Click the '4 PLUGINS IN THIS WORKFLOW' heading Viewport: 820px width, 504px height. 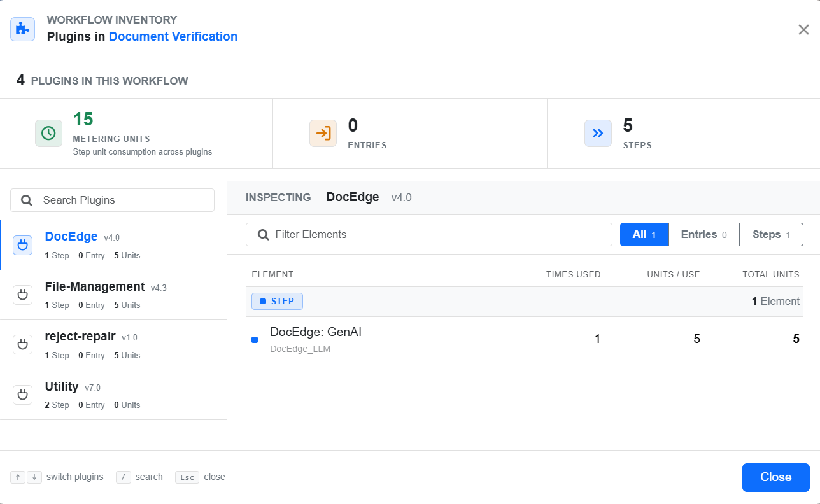(x=102, y=80)
